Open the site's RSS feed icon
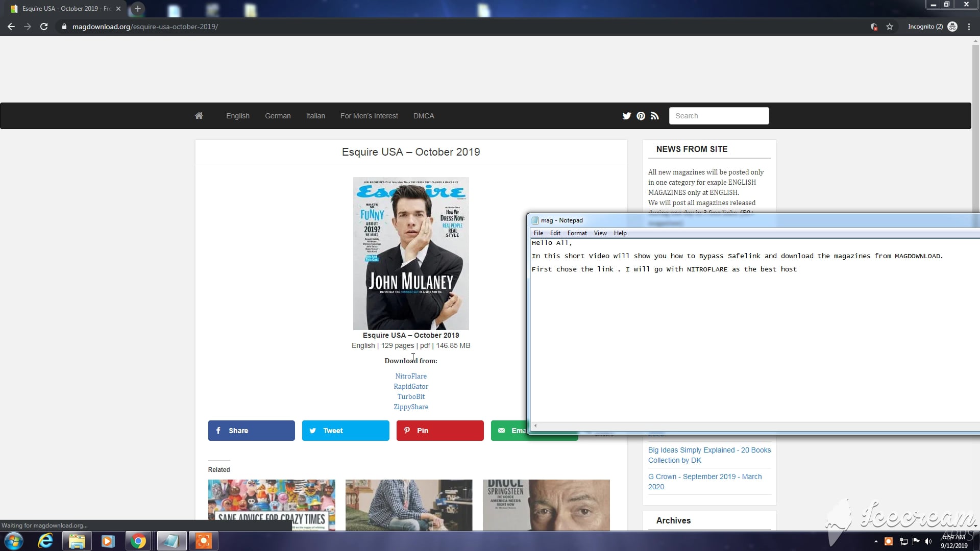The image size is (980, 551). pos(655,116)
